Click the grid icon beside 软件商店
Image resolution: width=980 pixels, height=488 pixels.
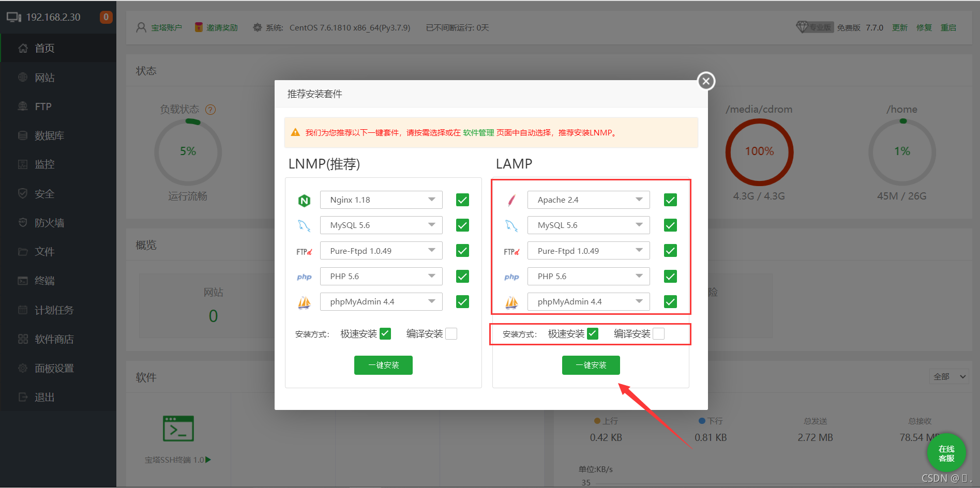click(x=23, y=339)
